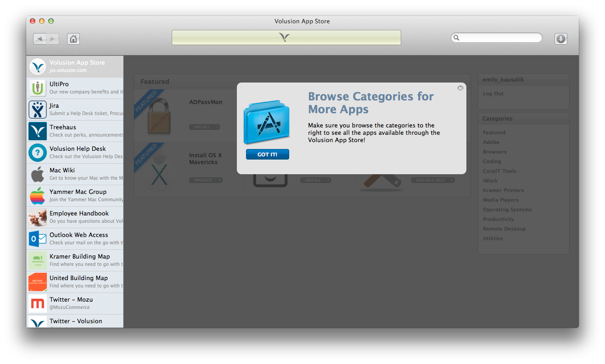Click Install button for ADPassMon
Image resolution: width=605 pixels, height=364 pixels.
(x=204, y=127)
